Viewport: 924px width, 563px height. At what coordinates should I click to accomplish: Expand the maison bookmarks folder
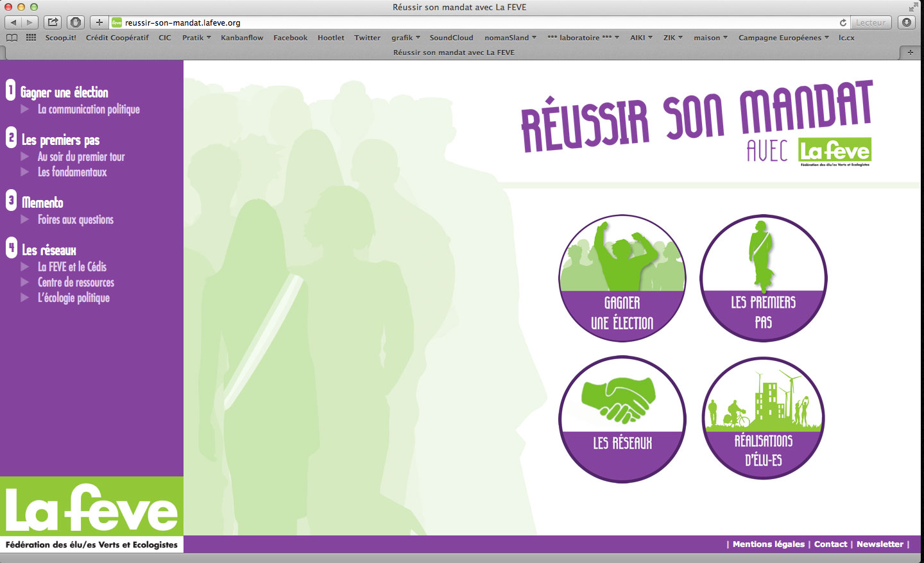[x=710, y=38]
